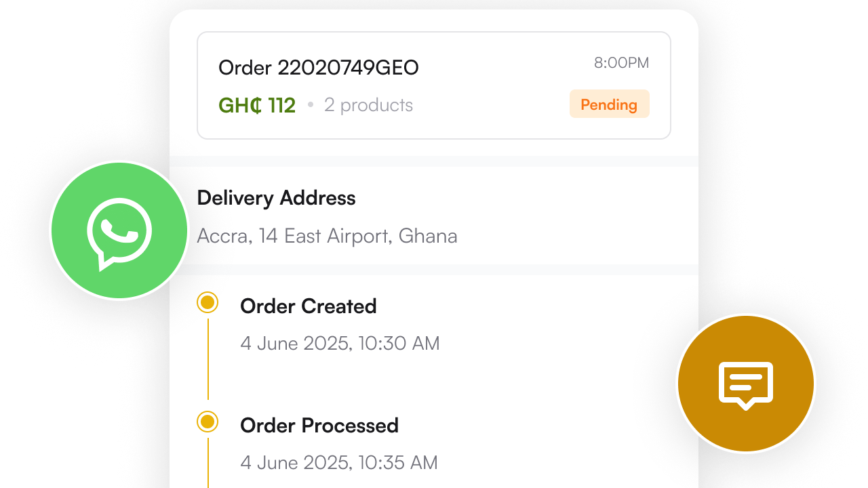The height and width of the screenshot is (488, 868).
Task: Click the Accra, 14 East Airport address
Action: coord(327,236)
